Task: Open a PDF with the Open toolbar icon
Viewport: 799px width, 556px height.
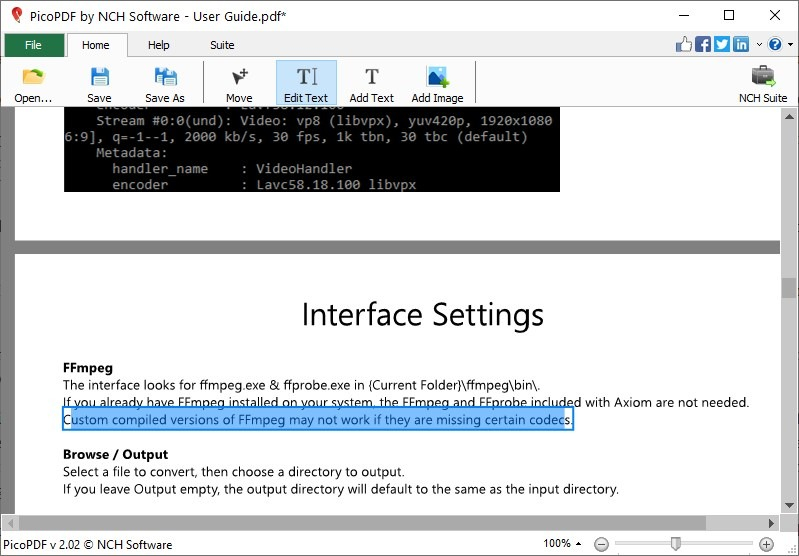Action: (33, 83)
